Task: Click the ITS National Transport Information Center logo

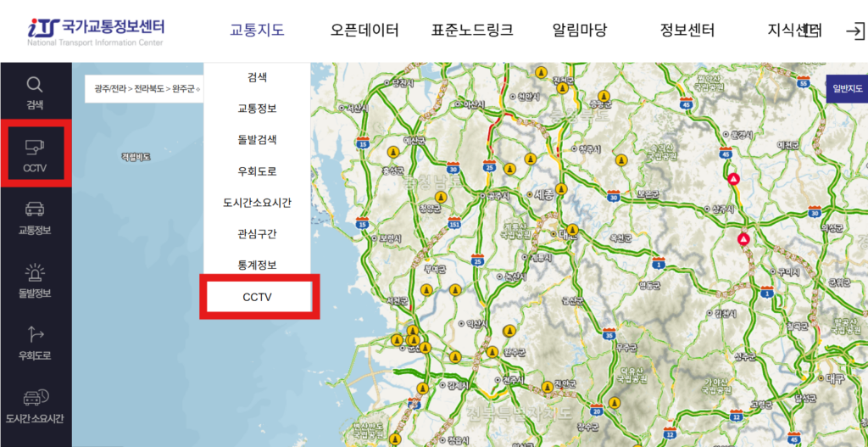Action: 95,31
